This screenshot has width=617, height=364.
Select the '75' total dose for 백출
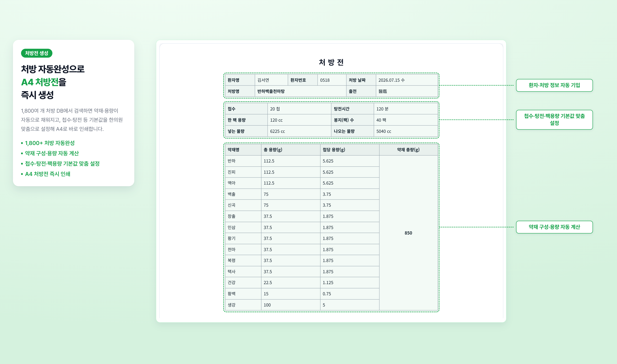click(266, 194)
